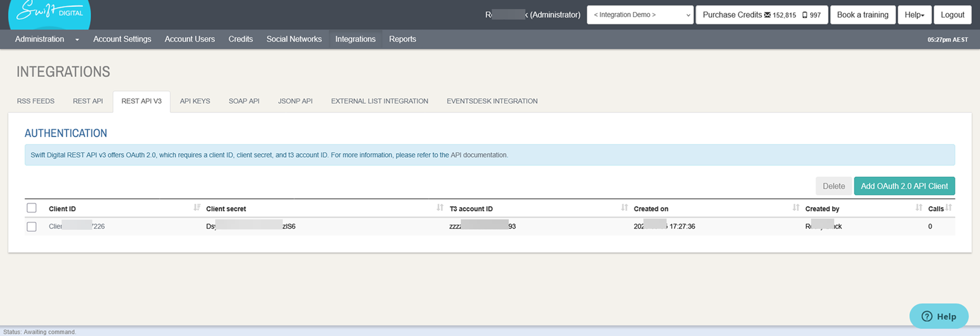Image resolution: width=980 pixels, height=336 pixels.
Task: Sort by Created by sort icon
Action: point(918,208)
